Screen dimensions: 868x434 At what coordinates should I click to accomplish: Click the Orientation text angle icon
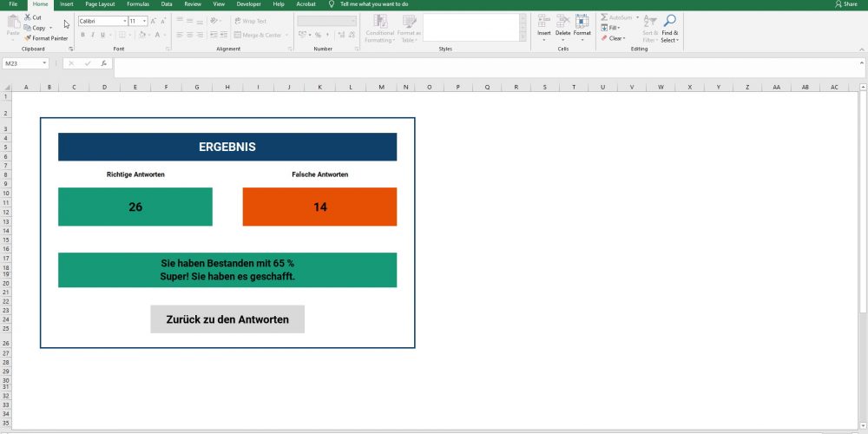pyautogui.click(x=214, y=21)
